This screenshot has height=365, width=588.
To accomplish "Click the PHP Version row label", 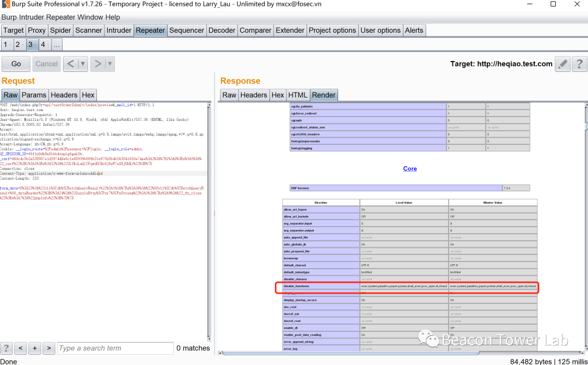I will click(x=396, y=188).
